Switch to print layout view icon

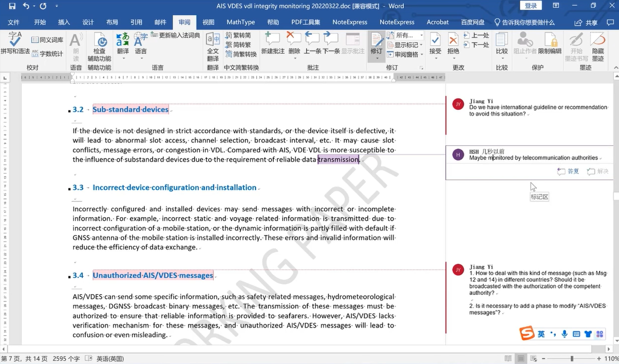pos(520,358)
